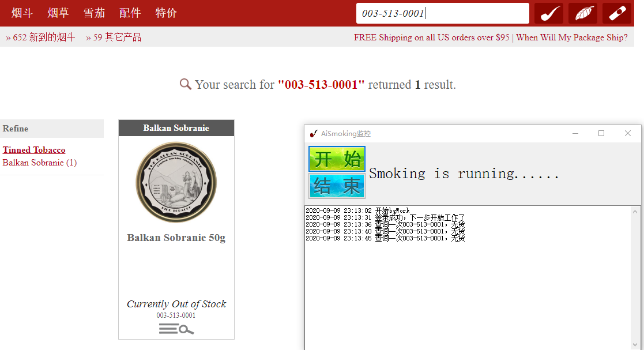Select the Balkan Sobranie (1) filter
644x350 pixels.
coord(39,163)
